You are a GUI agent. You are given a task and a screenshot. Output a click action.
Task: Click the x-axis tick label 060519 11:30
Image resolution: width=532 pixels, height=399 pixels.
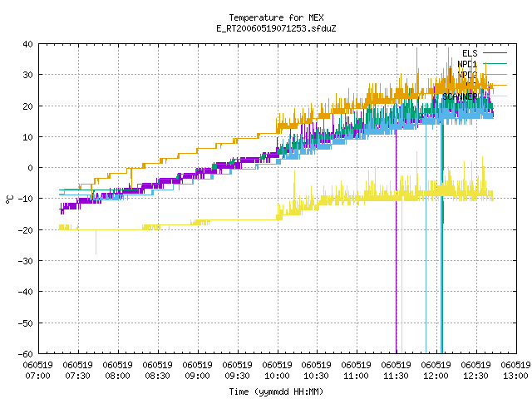coord(397,370)
